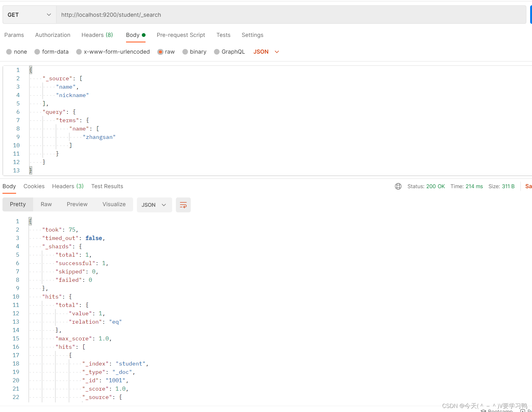The height and width of the screenshot is (412, 532).
Task: Click the "query" key in the request body
Action: [x=54, y=112]
